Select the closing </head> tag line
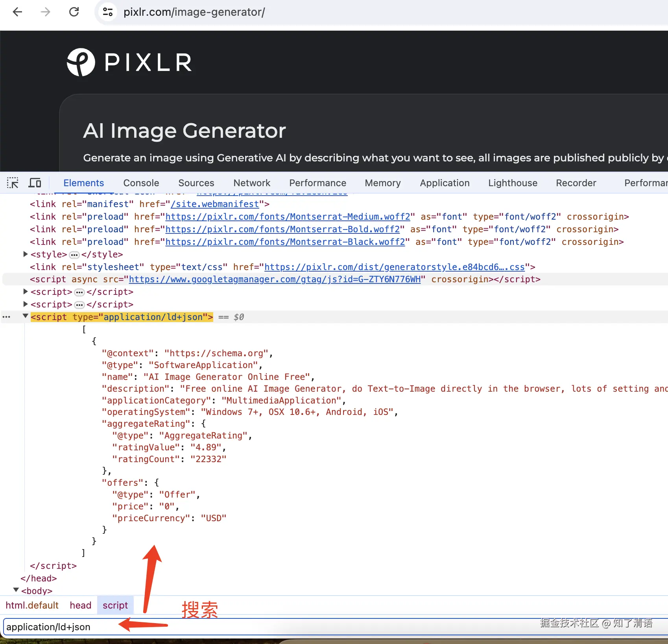668x644 pixels. pos(39,578)
